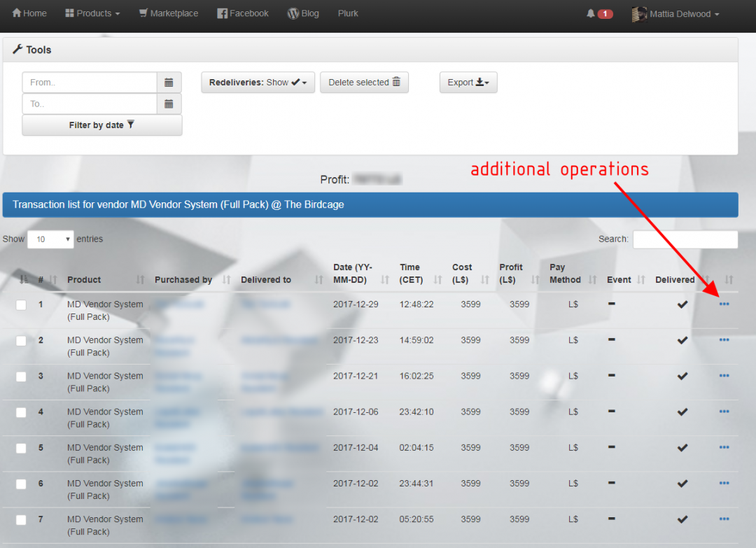Open additional operations for transaction row 4

724,412
